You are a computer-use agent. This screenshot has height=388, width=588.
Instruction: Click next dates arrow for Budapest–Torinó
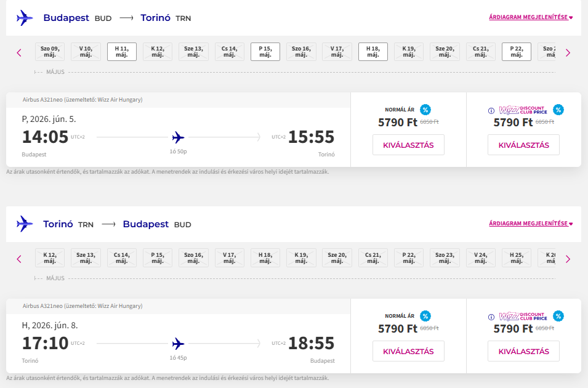click(x=568, y=52)
